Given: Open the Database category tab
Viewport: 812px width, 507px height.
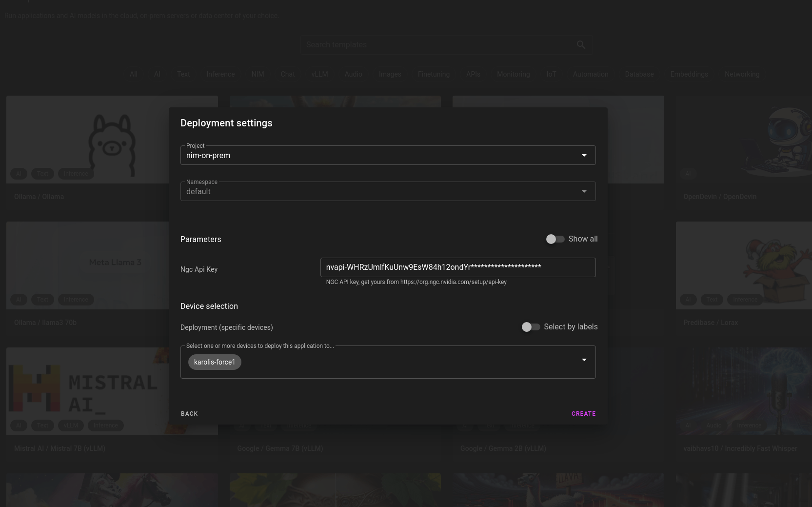Looking at the screenshot, I should (x=639, y=74).
